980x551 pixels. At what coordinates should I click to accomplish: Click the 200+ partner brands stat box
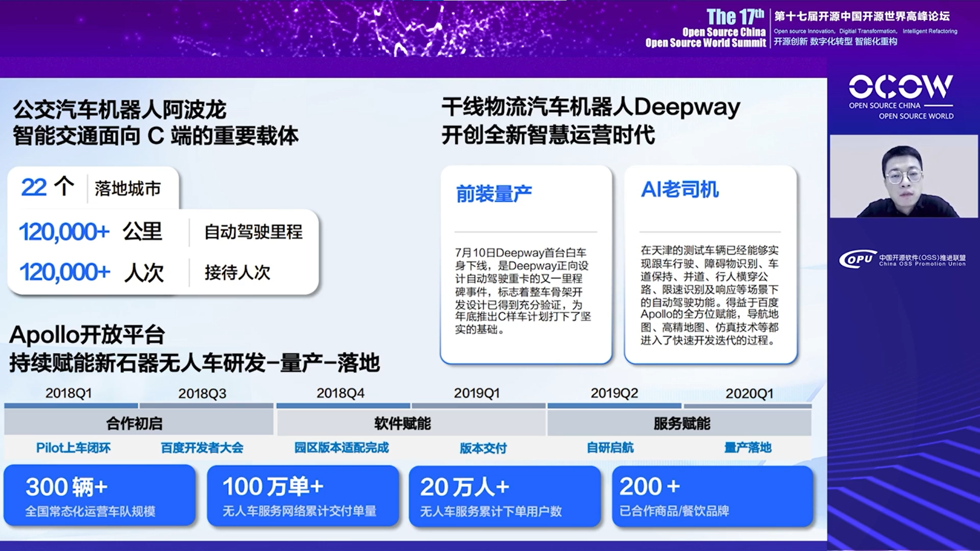click(x=712, y=496)
